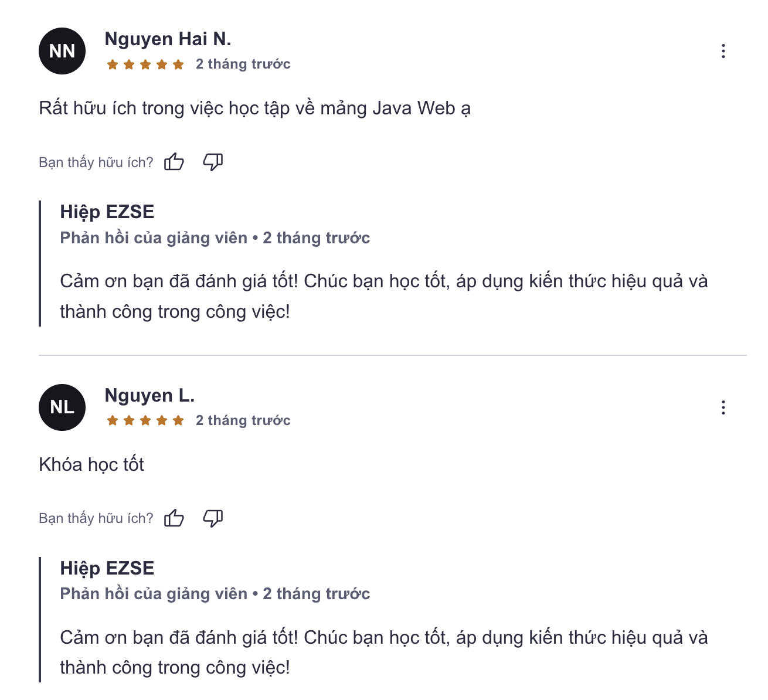
Task: Open three-dot options menu for Nguyen Hai N.
Action: pyautogui.click(x=723, y=51)
